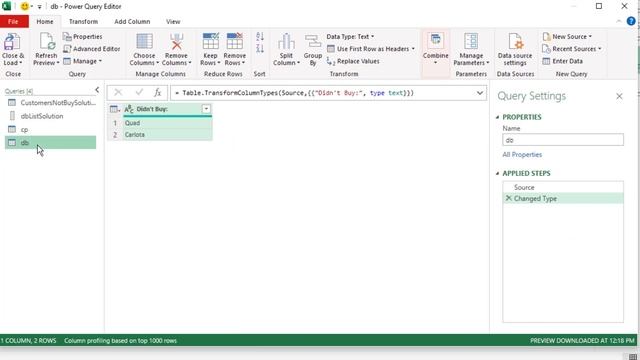
Task: Click Enter Data
Action: (x=562, y=61)
